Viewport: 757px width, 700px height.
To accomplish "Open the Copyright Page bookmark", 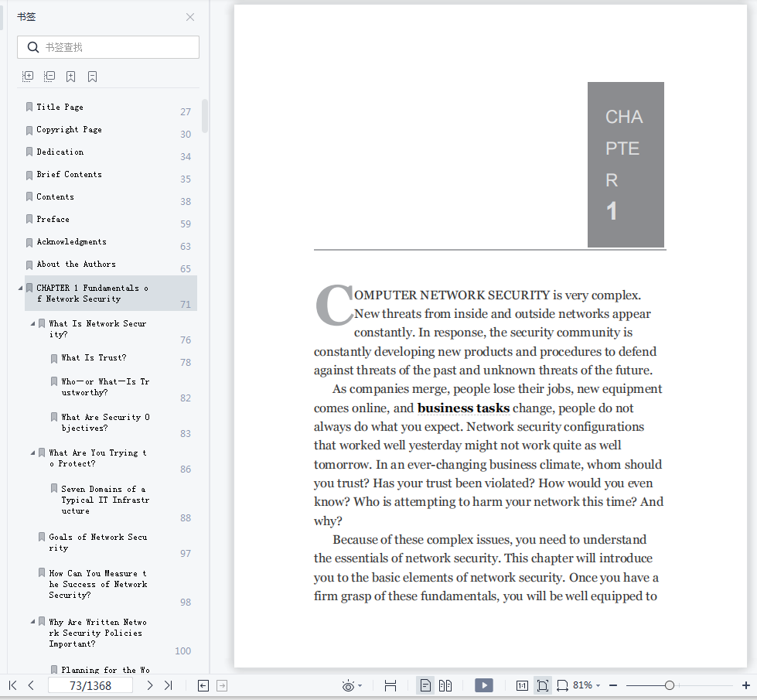I will (69, 129).
